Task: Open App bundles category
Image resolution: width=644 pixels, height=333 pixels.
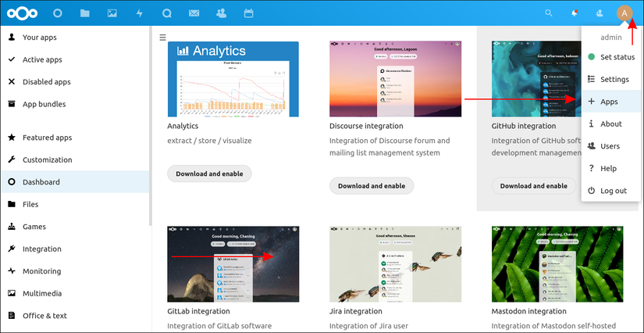Action: coord(75,104)
